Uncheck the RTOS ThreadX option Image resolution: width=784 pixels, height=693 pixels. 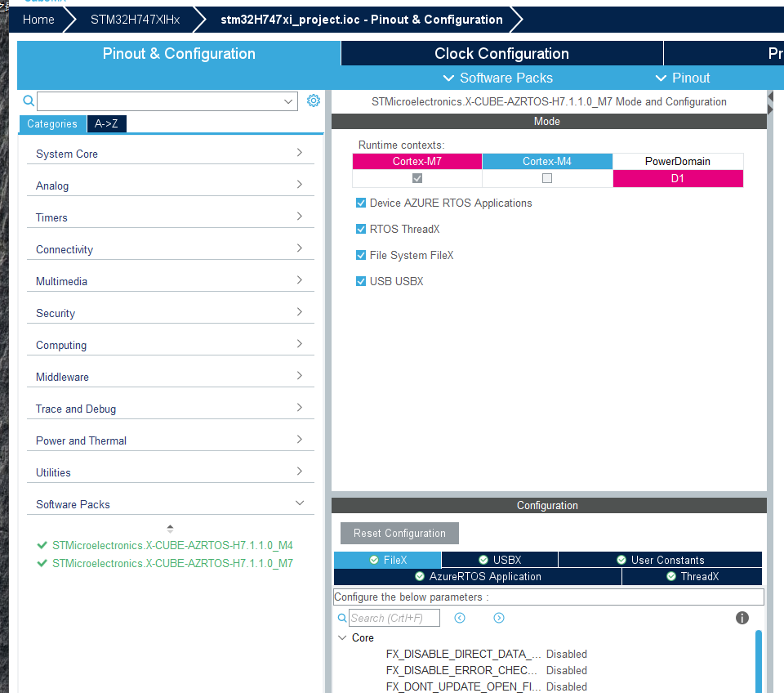coord(360,229)
